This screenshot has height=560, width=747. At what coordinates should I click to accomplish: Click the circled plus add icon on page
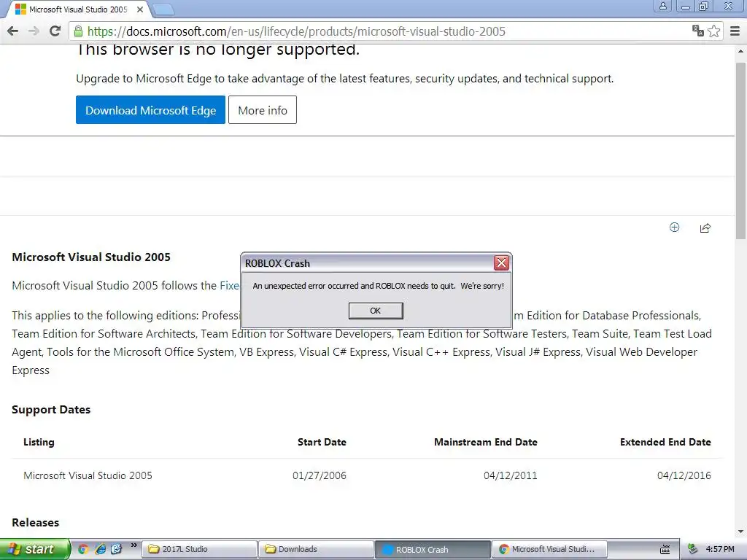pyautogui.click(x=674, y=227)
